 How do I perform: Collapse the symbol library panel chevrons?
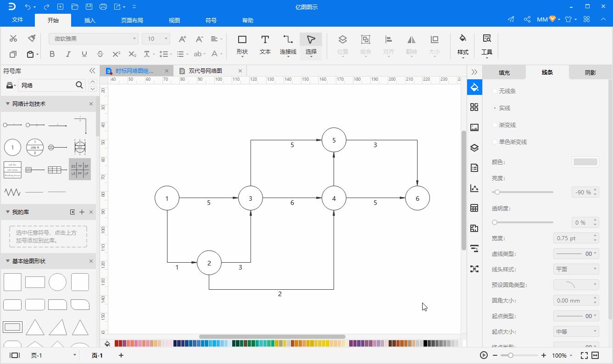tap(92, 71)
